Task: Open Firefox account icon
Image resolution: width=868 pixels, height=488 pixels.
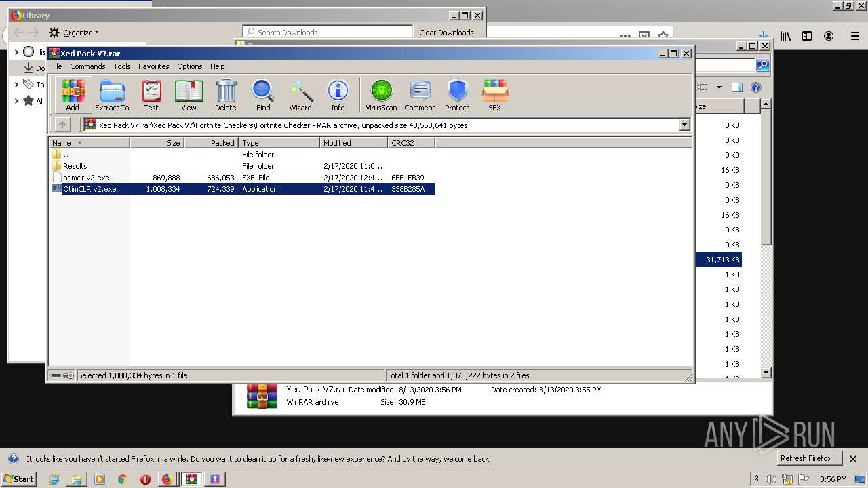Action: (x=829, y=36)
